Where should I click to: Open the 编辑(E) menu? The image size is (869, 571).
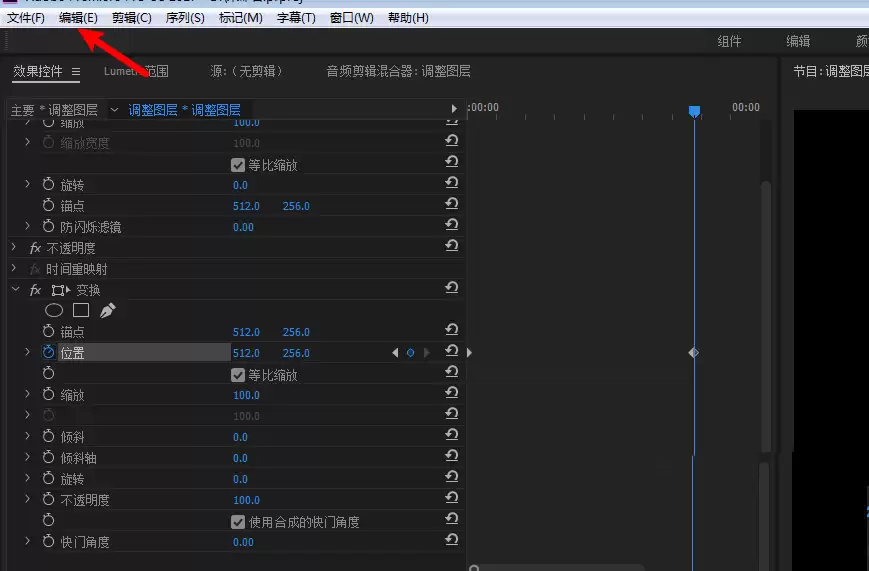click(78, 18)
